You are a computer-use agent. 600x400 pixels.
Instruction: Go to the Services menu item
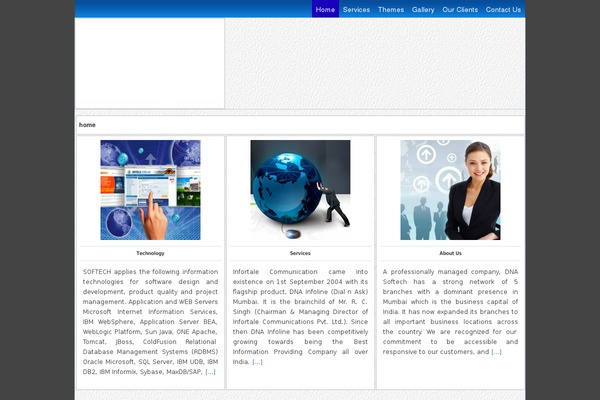356,9
